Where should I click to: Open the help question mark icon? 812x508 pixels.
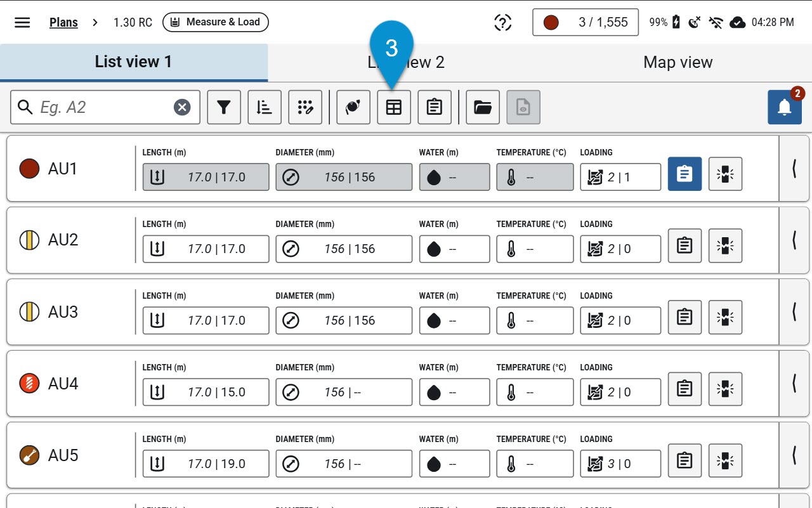click(503, 22)
